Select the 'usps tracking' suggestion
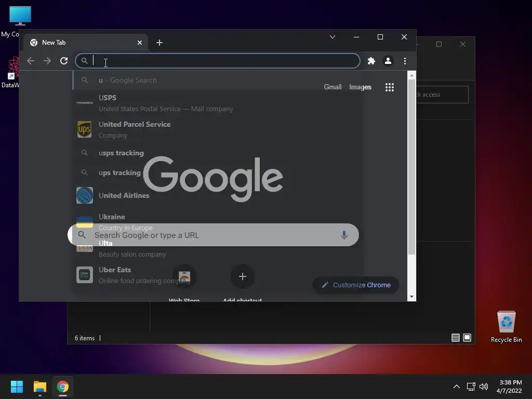Image resolution: width=532 pixels, height=399 pixels. [217, 153]
